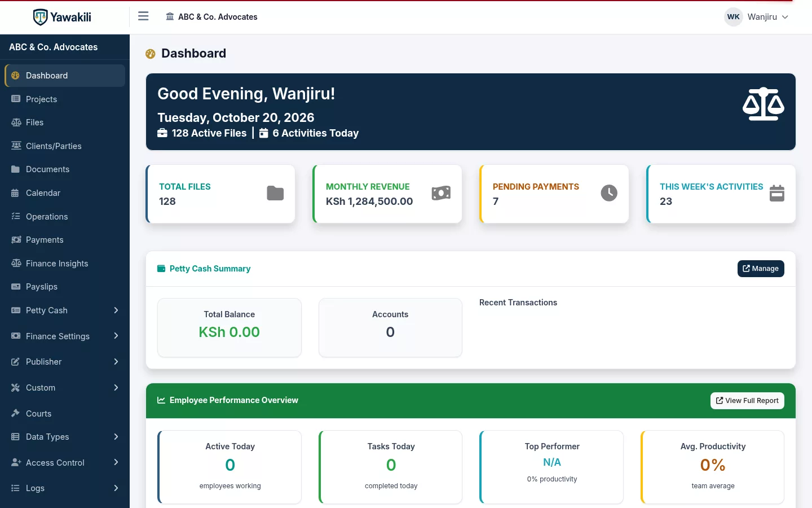Screen dimensions: 812x508
Task: Toggle the hamburger sidebar menu icon
Action: (x=143, y=16)
